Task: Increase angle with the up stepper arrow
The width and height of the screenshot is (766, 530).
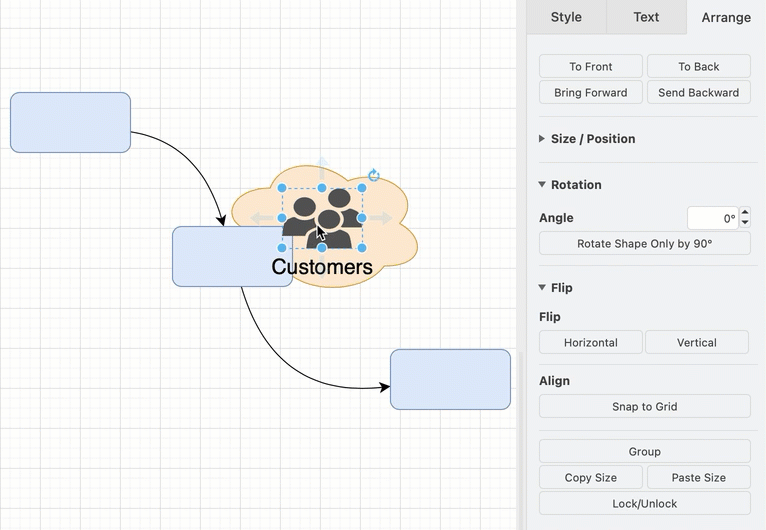Action: [x=745, y=212]
